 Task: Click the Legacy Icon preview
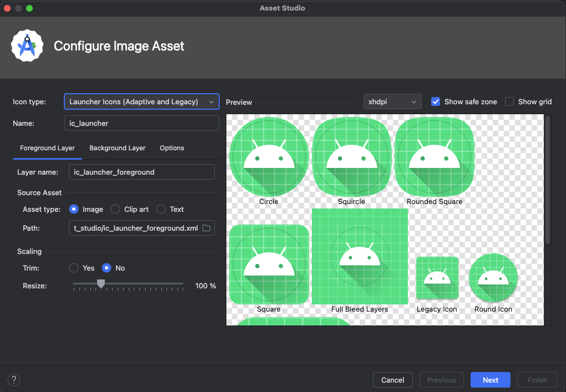pos(437,278)
